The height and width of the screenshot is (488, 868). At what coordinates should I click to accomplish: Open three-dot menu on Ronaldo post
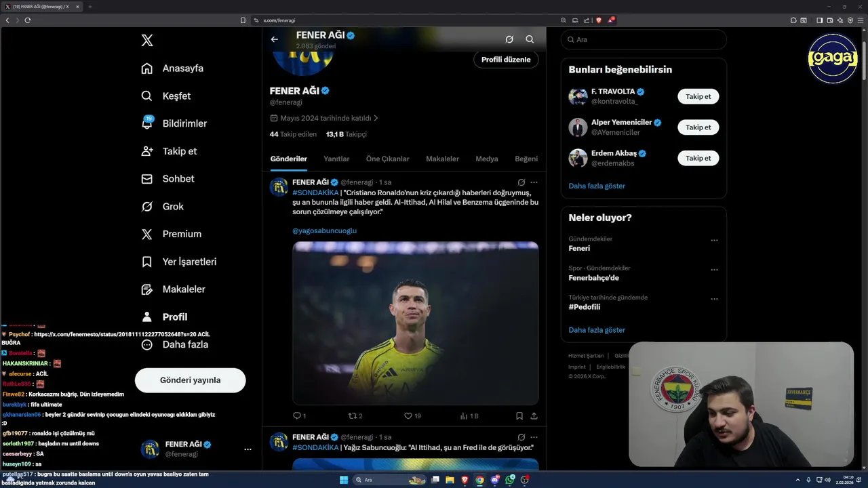coord(534,182)
